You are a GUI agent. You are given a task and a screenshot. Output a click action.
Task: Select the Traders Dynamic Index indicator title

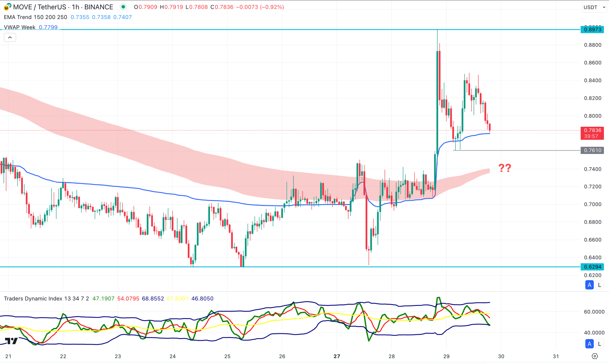46,298
